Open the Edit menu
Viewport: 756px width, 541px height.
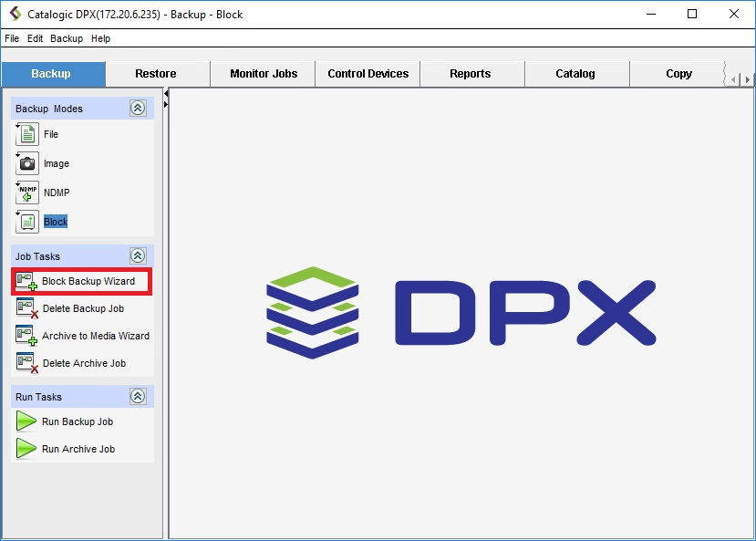[35, 38]
